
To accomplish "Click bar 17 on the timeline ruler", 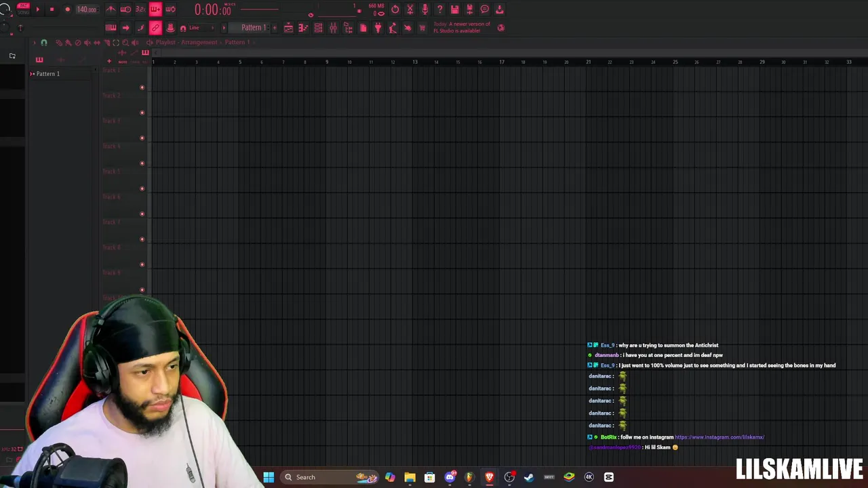I will [x=502, y=62].
